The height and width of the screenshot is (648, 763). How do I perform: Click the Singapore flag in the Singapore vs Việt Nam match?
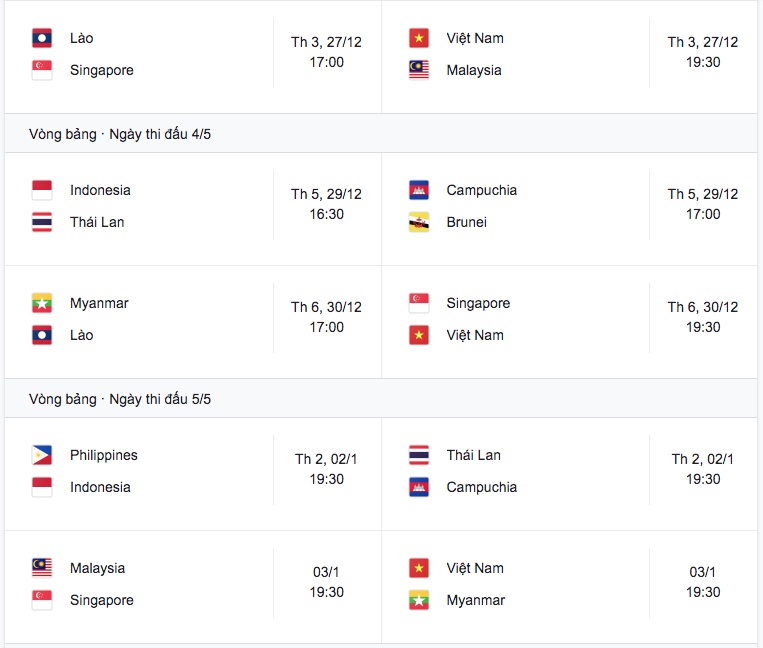point(418,303)
